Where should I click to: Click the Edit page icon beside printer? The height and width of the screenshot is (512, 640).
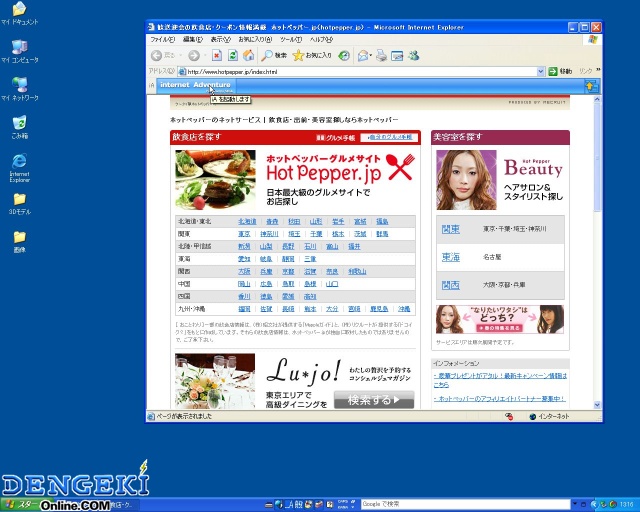397,56
